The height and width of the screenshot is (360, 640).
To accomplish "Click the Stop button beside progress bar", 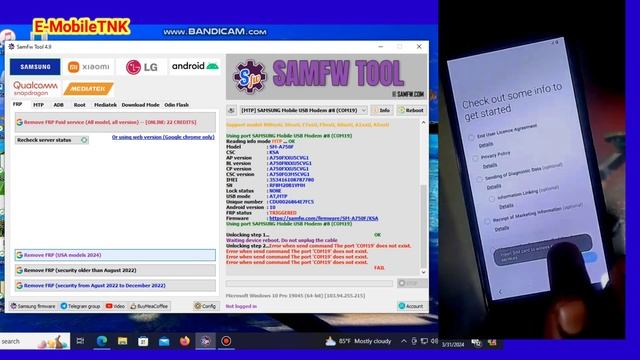I will point(412,283).
